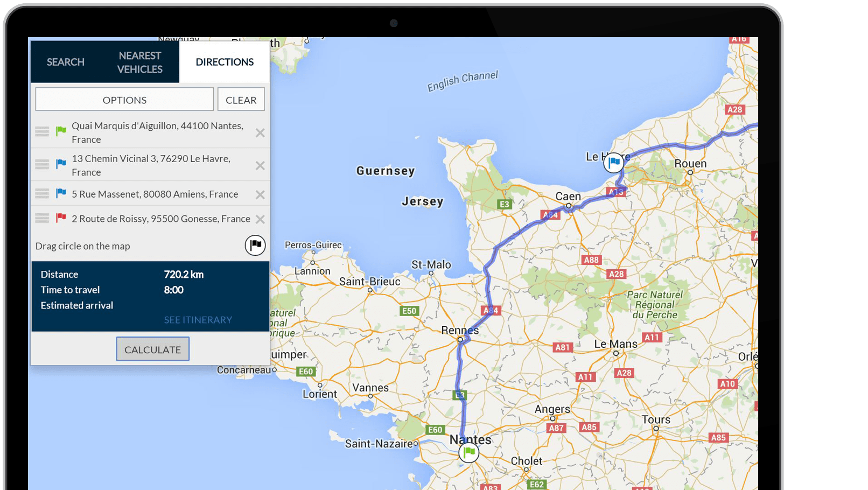
Task: Click the Concarneau label on the map
Action: click(243, 370)
